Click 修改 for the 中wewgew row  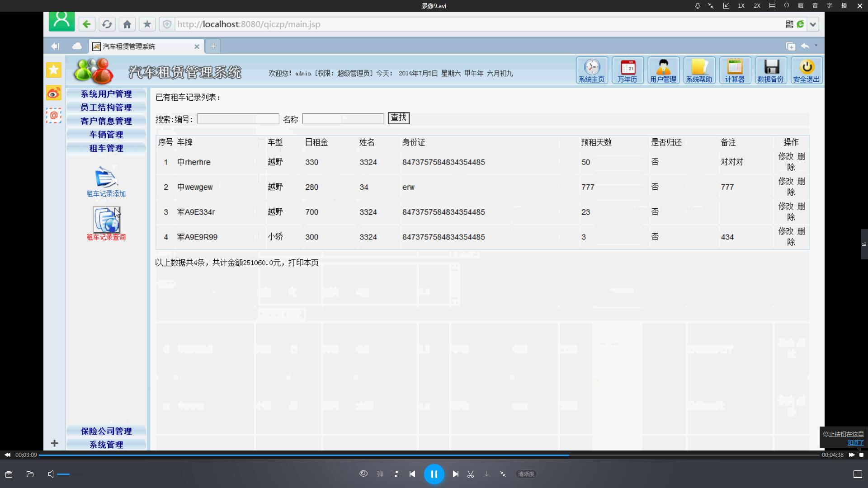[786, 181]
